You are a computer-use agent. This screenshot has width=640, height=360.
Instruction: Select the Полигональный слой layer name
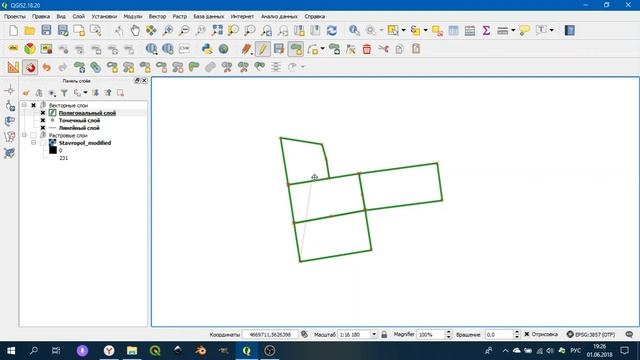tap(87, 113)
